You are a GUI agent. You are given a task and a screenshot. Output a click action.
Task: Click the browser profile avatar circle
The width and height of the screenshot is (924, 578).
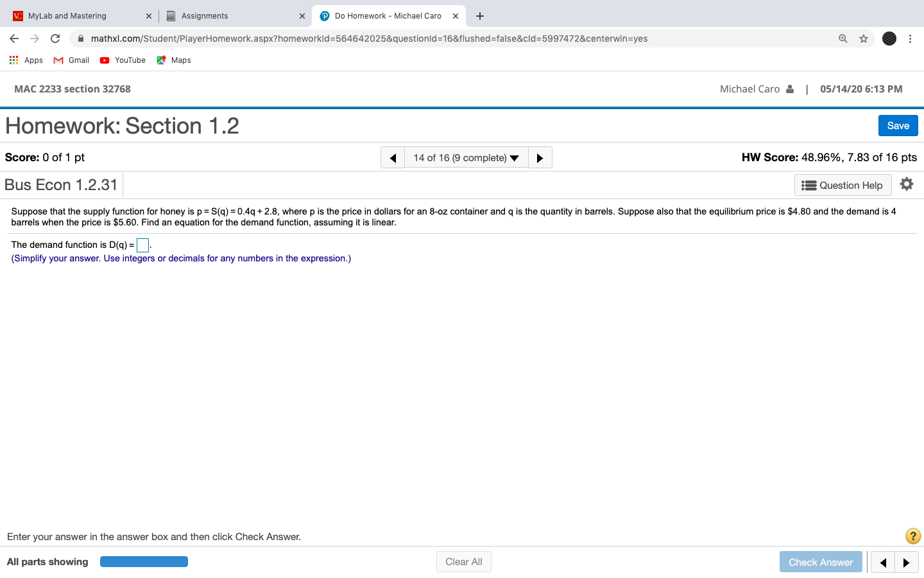[889, 39]
